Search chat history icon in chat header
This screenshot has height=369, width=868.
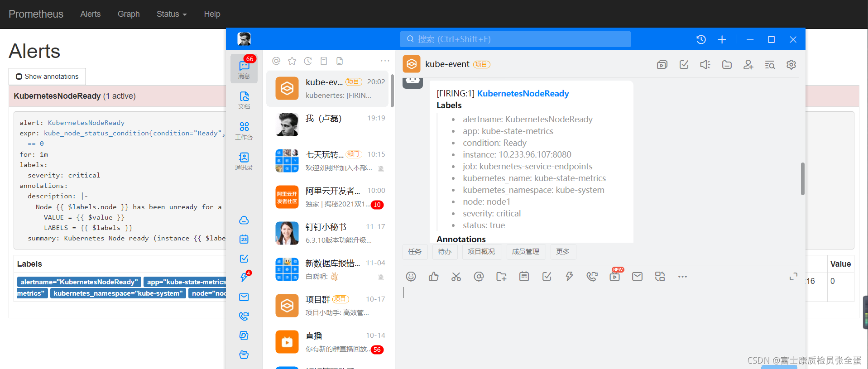(x=770, y=65)
